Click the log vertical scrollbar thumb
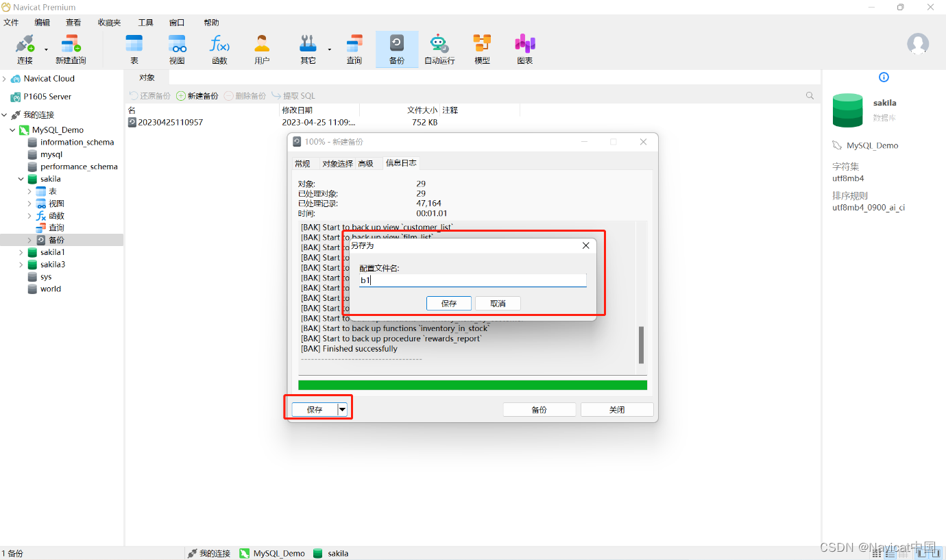Image resolution: width=946 pixels, height=560 pixels. point(642,345)
